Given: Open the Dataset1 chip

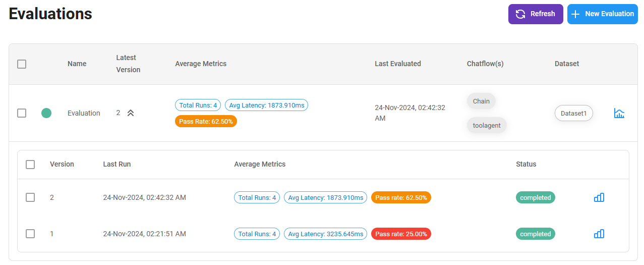Looking at the screenshot, I should (x=573, y=113).
